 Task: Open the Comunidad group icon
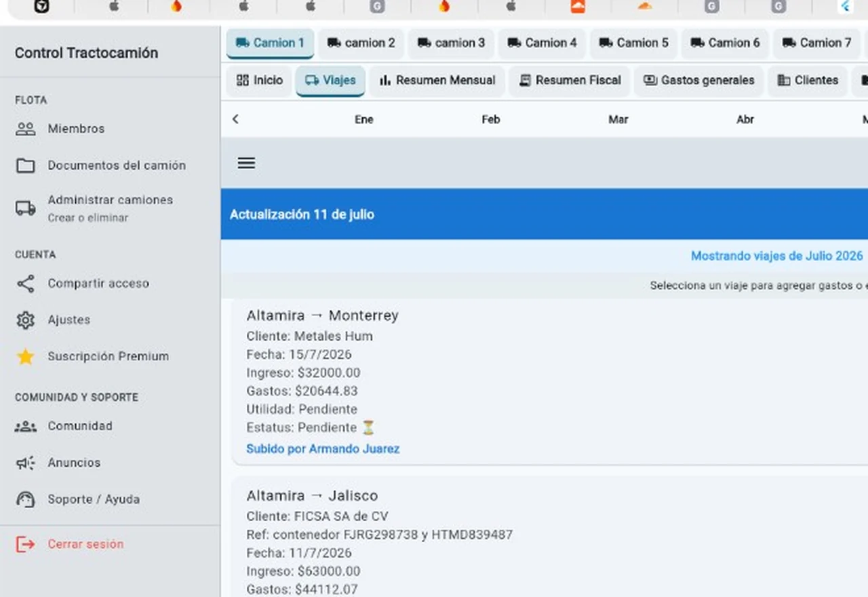click(x=25, y=427)
